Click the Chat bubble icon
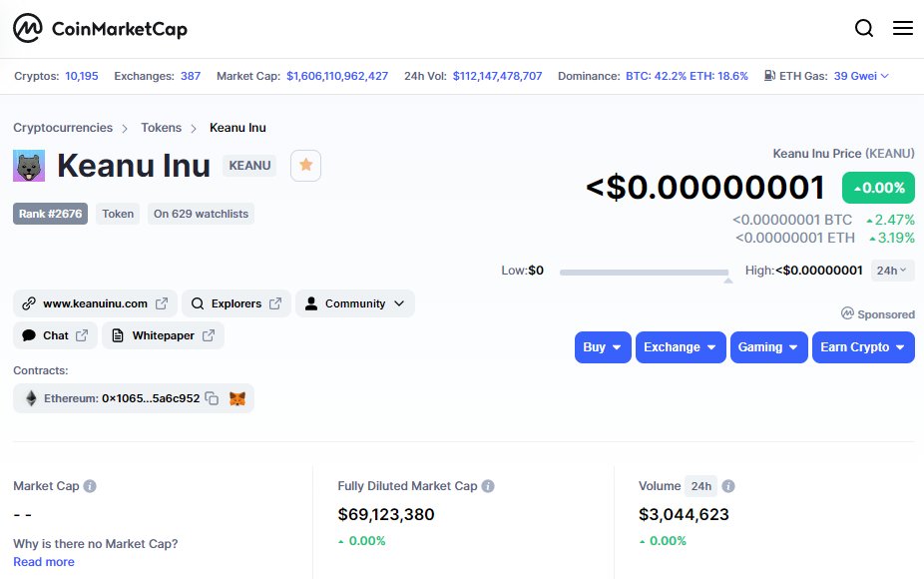Viewport: 924px width, 579px height. pyautogui.click(x=28, y=335)
